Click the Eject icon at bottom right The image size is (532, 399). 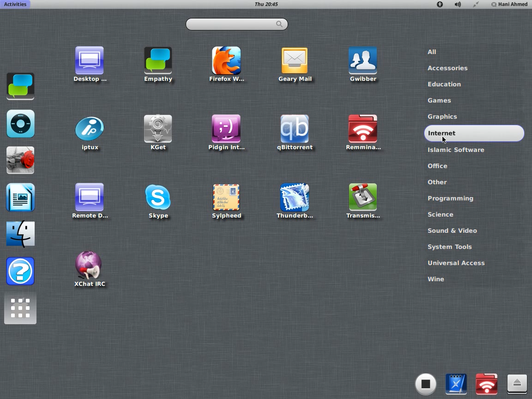point(517,384)
